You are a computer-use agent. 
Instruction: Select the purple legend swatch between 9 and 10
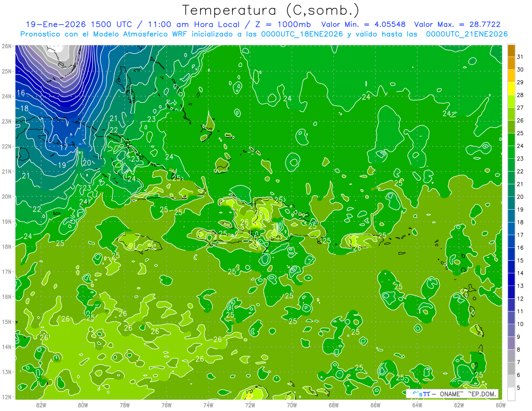click(x=511, y=330)
